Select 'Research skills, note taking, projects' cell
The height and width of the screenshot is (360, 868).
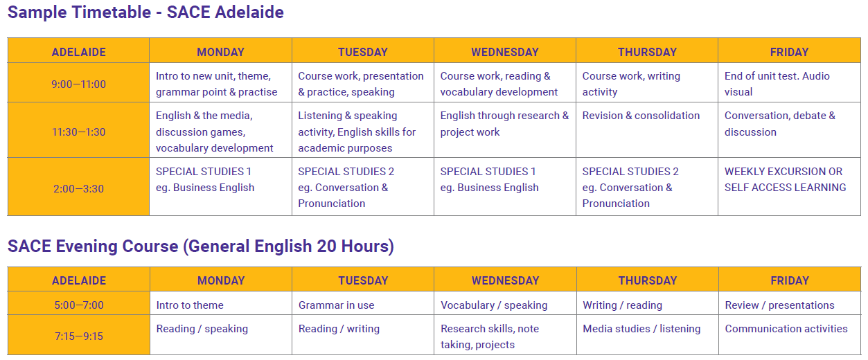click(490, 336)
